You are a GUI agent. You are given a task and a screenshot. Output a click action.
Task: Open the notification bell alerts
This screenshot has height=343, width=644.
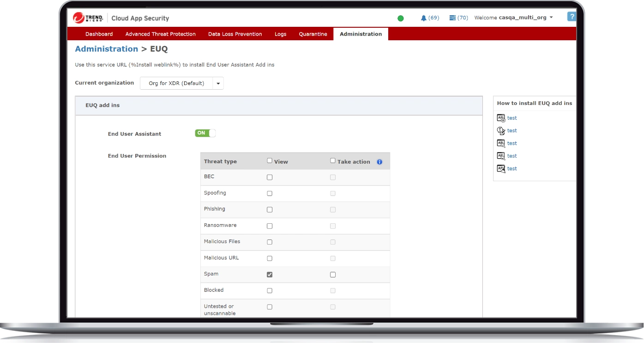coord(423,18)
